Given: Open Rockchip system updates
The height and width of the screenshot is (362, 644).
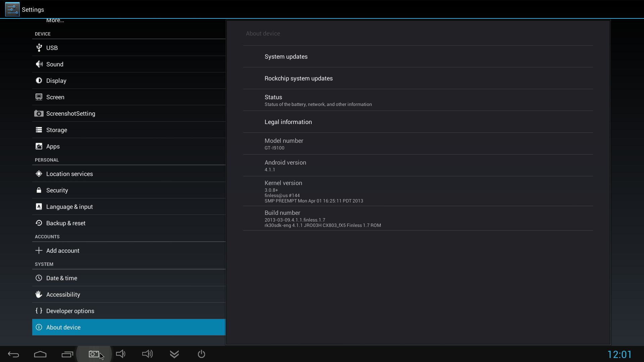Looking at the screenshot, I should pos(418,78).
